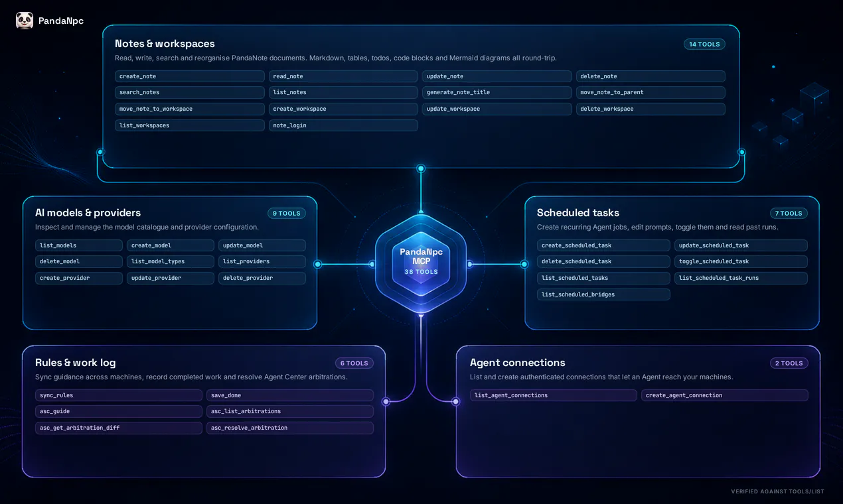
Task: Click note_login chip
Action: 343,125
